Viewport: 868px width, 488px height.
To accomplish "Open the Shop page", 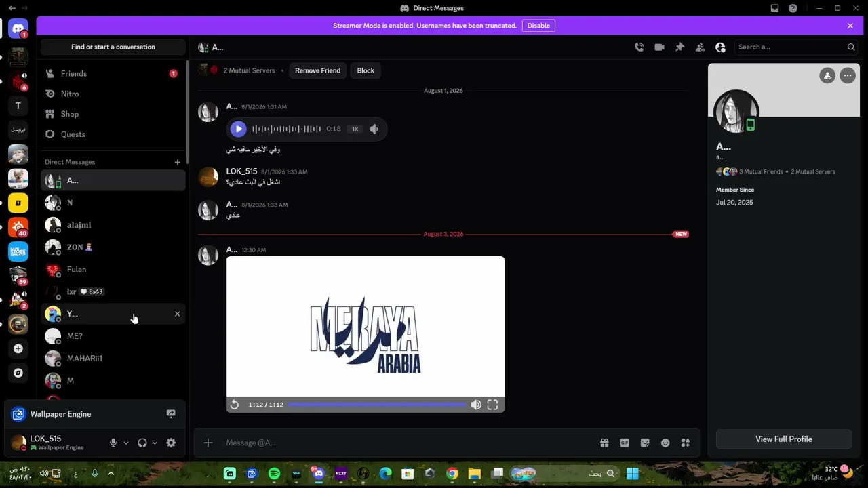I will [x=113, y=114].
